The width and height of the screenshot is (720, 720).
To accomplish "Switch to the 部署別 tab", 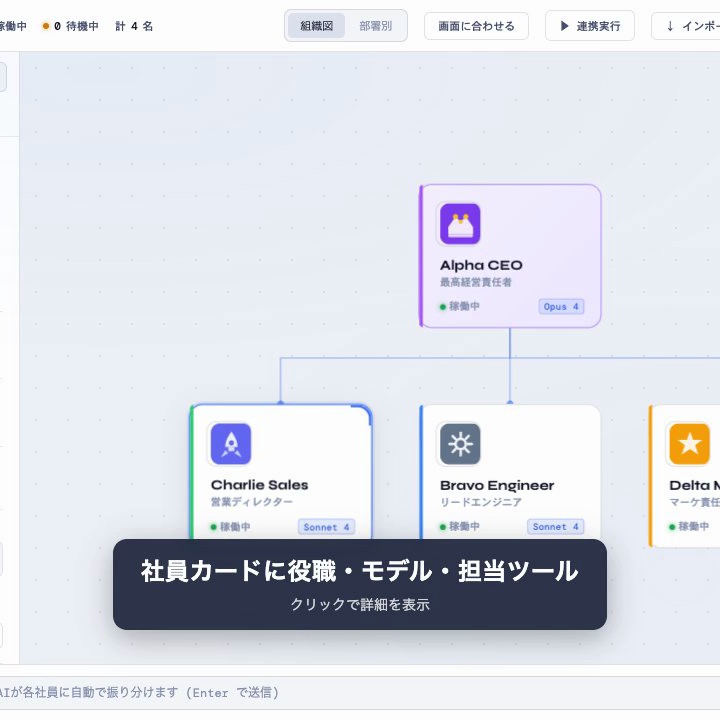I will 376,26.
